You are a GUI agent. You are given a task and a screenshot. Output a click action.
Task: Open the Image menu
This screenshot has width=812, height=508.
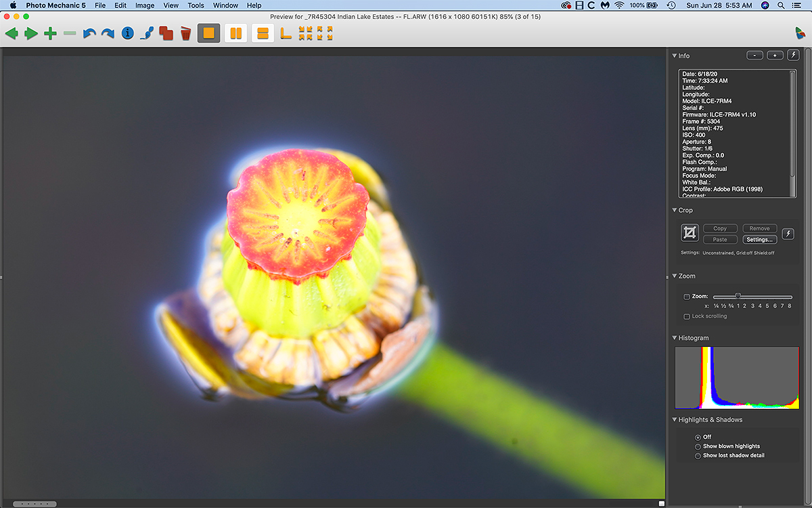tap(145, 5)
